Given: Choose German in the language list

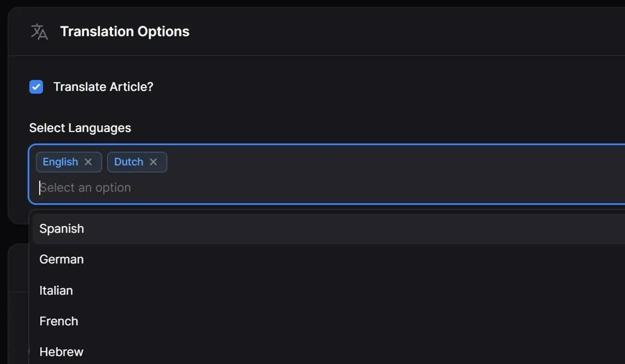Looking at the screenshot, I should pos(62,259).
